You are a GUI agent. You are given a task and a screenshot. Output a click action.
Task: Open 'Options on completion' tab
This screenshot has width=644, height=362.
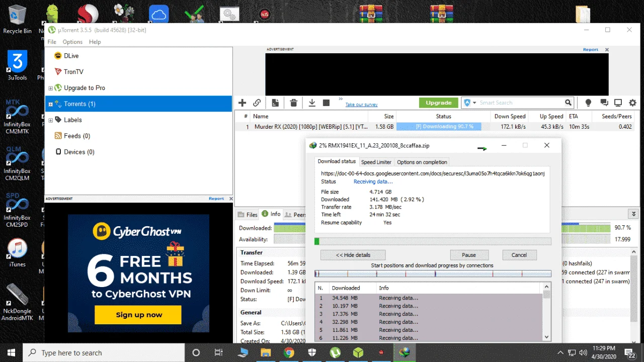(422, 162)
